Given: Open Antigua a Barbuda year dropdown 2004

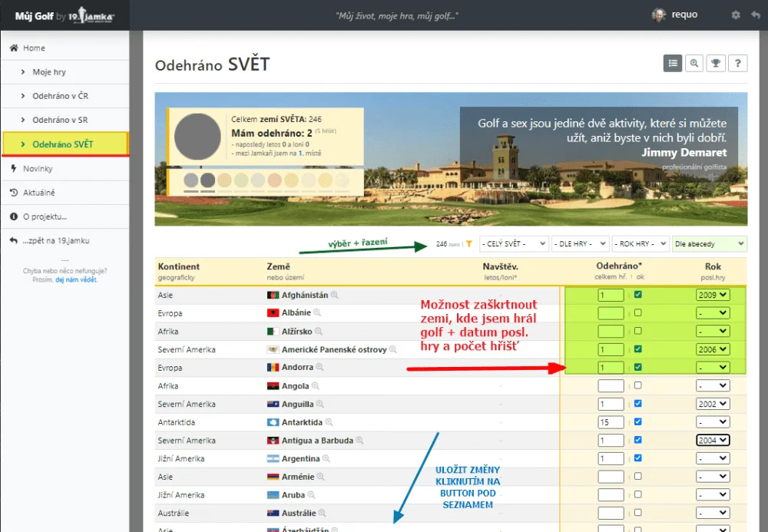Looking at the screenshot, I should (x=713, y=440).
